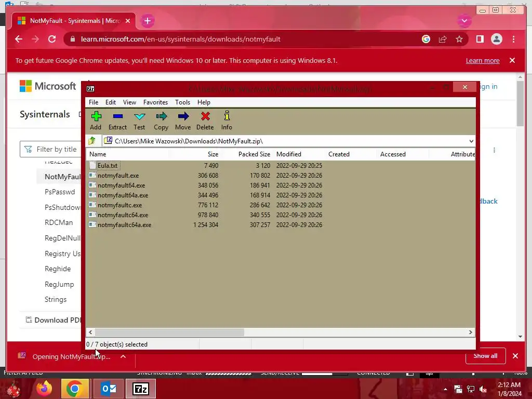532x399 pixels.
Task: Open Outlook from the taskbar
Action: [109, 389]
